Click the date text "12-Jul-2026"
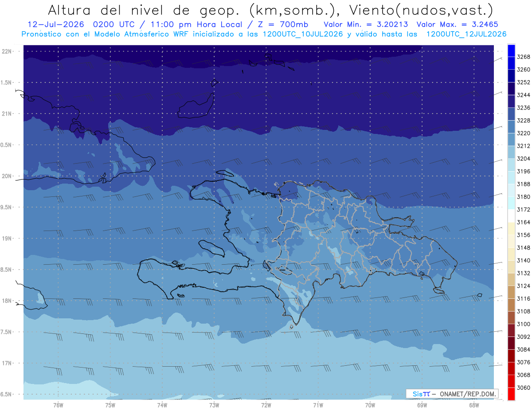Viewport: 532px width, 411px height. pyautogui.click(x=56, y=24)
